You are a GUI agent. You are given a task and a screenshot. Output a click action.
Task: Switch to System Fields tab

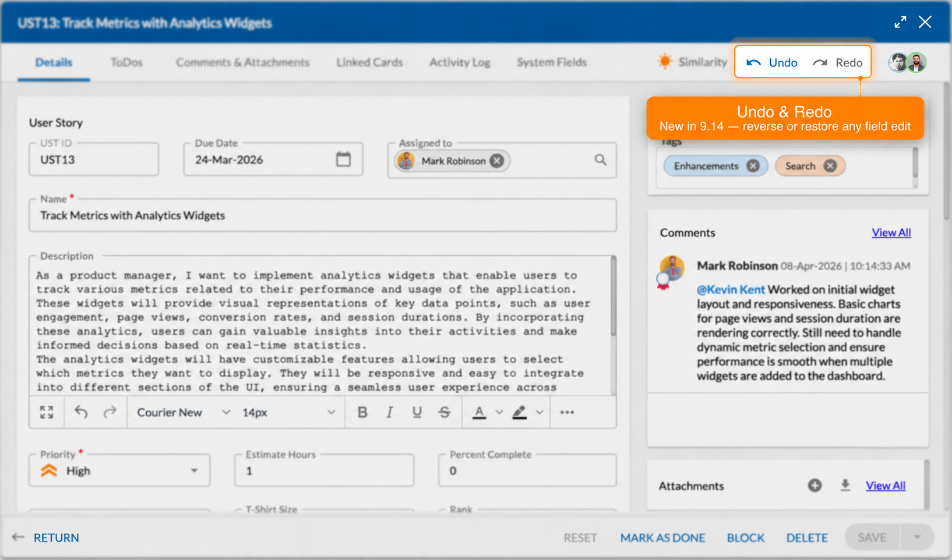[x=552, y=62]
